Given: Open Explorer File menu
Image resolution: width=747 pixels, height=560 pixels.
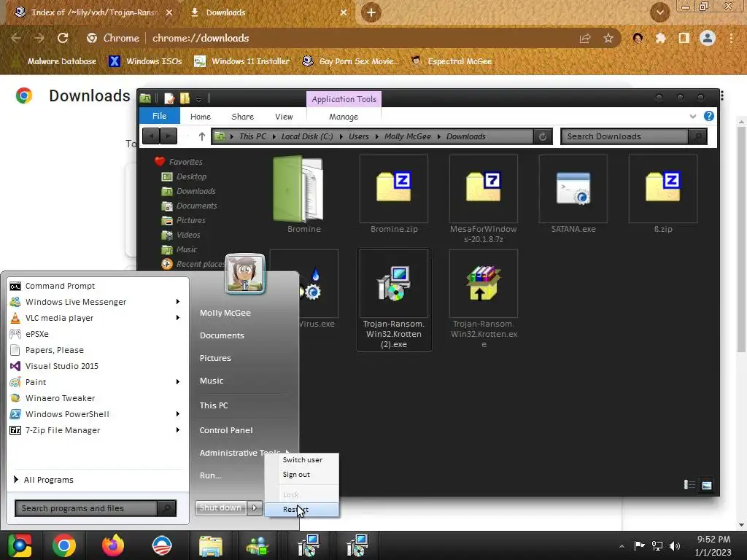Looking at the screenshot, I should (x=159, y=116).
